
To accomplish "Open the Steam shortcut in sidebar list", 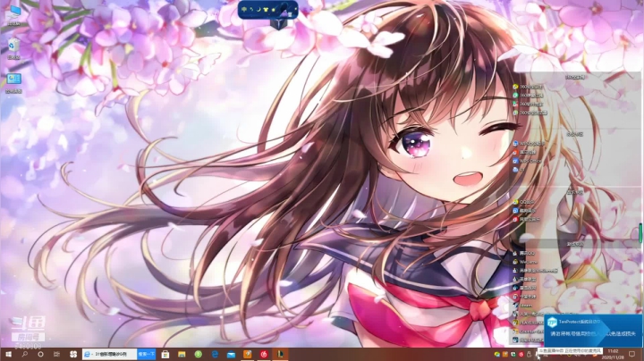I will pos(523,306).
